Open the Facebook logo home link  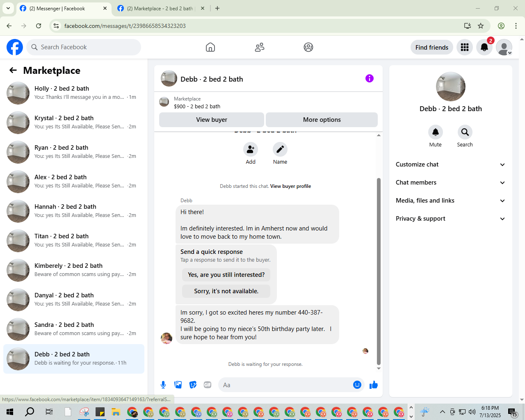(15, 47)
